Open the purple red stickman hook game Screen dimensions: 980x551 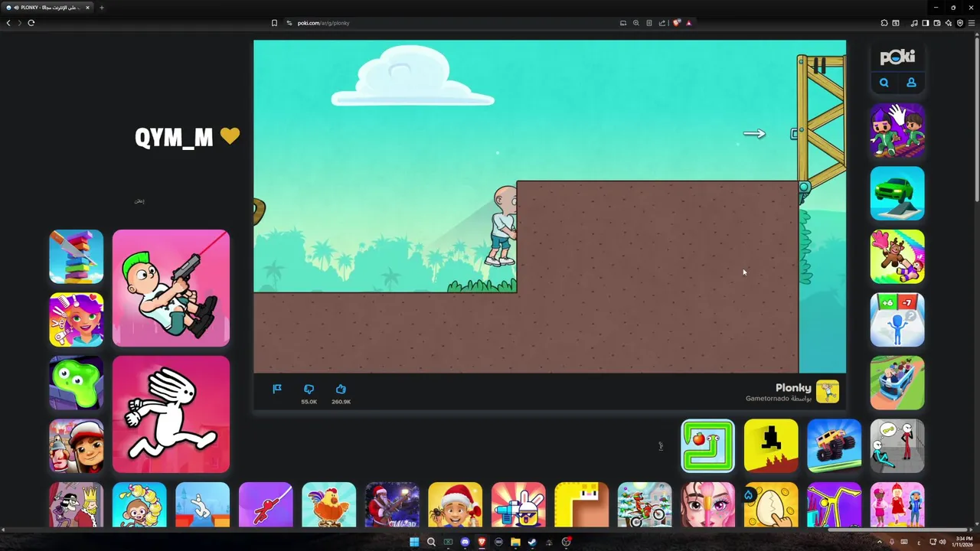pyautogui.click(x=266, y=504)
